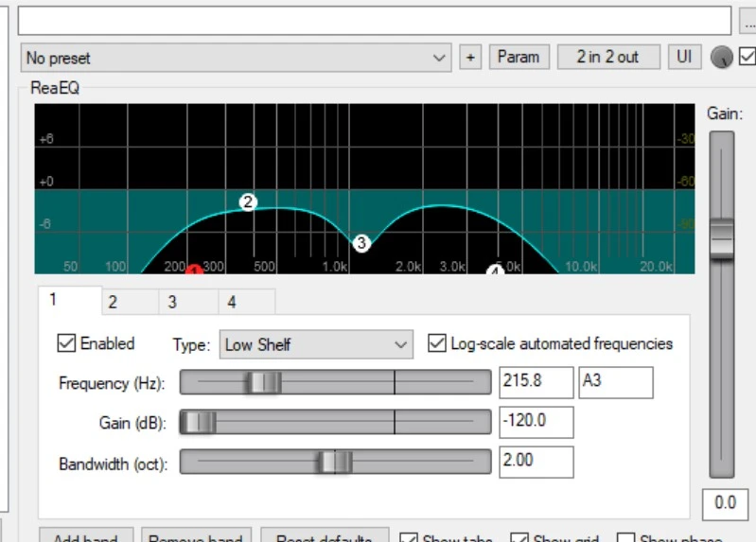Disable the Enabled checkbox for band
The width and height of the screenshot is (756, 542).
tap(67, 343)
